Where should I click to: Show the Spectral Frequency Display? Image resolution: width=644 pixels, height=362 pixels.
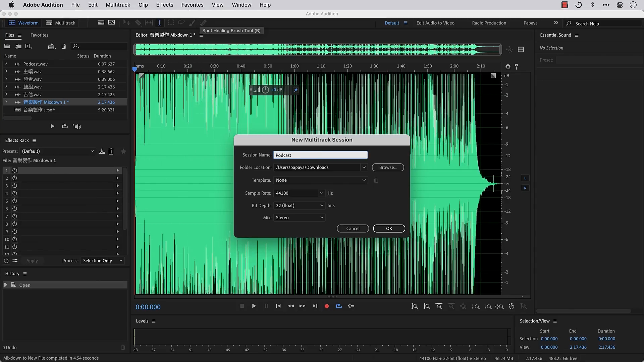coord(101,23)
